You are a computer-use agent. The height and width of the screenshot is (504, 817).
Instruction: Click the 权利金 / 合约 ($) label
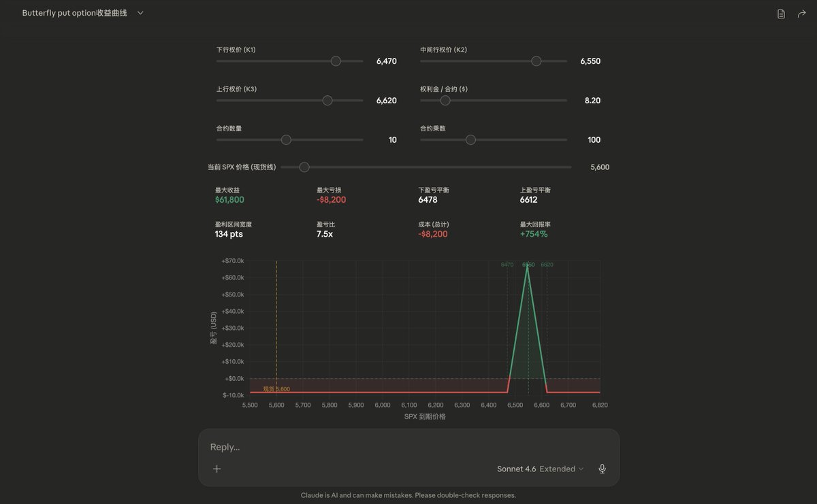[x=444, y=89]
